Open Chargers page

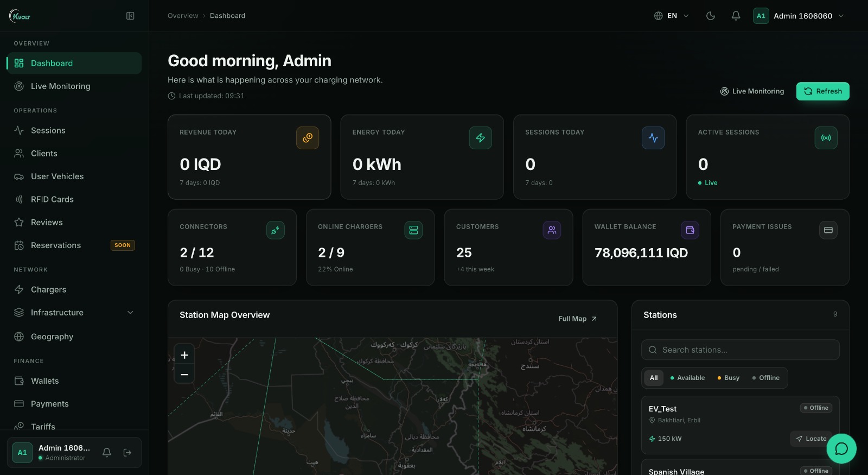tap(74, 290)
